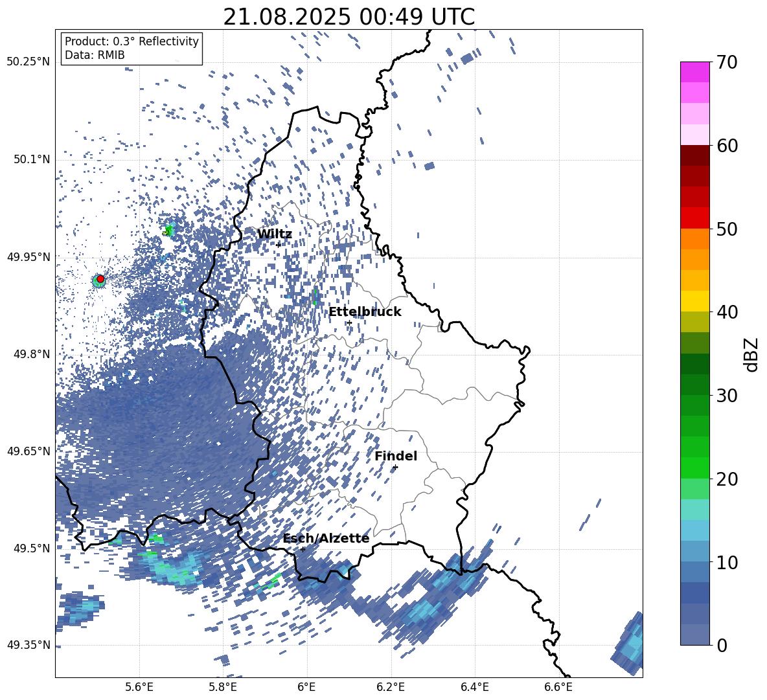
Task: Click the bright red 50 dBZ colorbar segment
Action: coord(694,218)
